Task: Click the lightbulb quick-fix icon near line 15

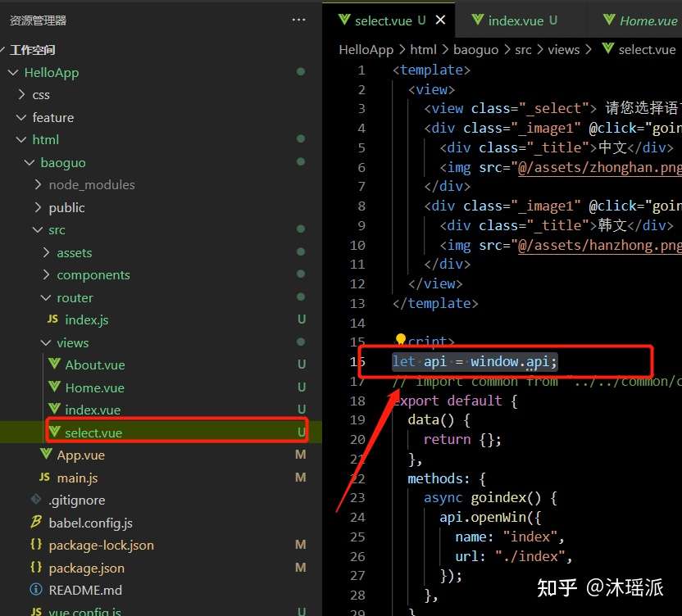Action: click(x=400, y=338)
